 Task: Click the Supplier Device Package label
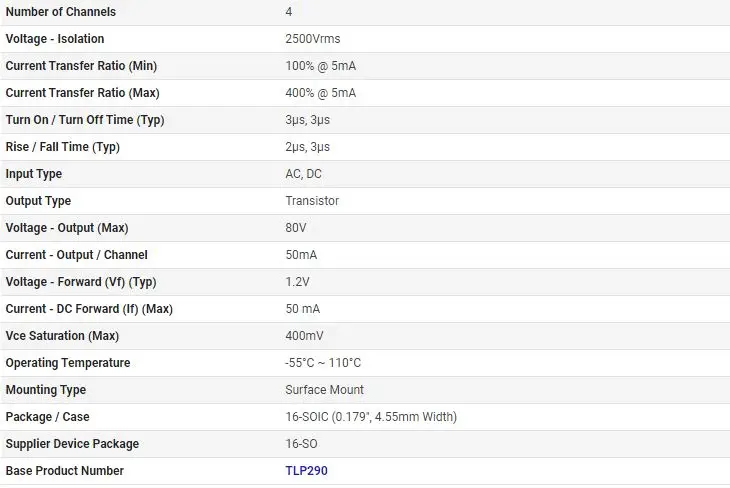pyautogui.click(x=72, y=444)
